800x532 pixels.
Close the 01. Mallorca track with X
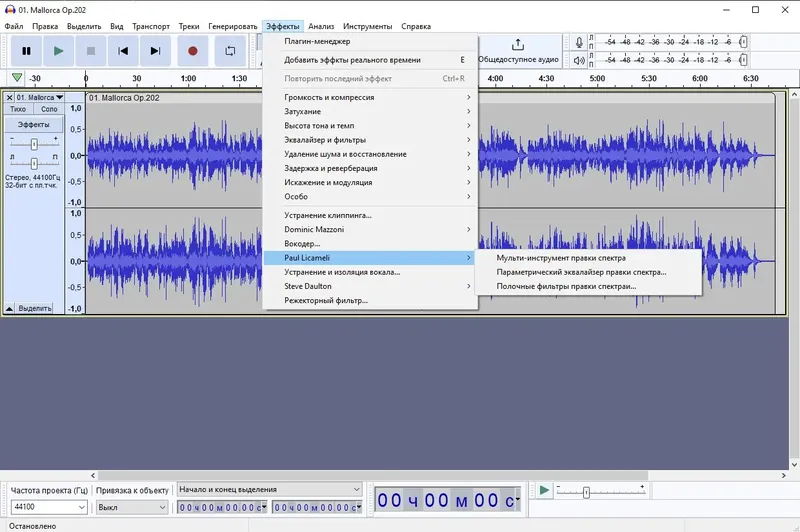point(9,97)
